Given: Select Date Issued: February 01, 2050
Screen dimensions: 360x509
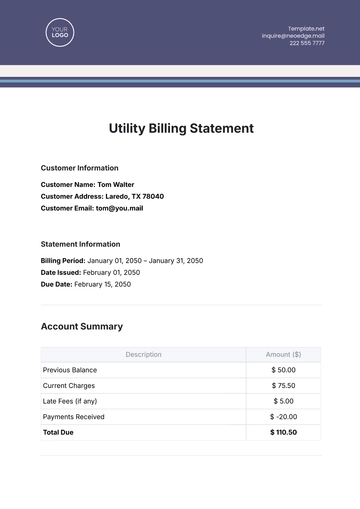Looking at the screenshot, I should pos(90,273).
